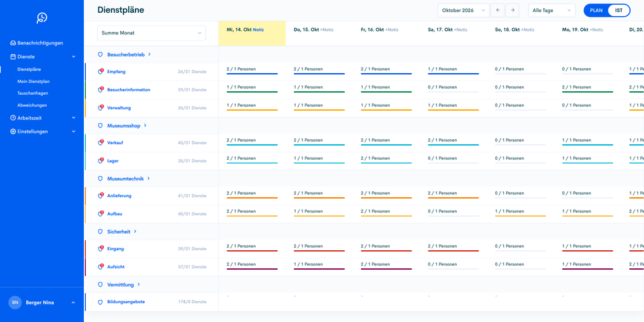Click shield icon beside Bildungsangebote
644x322 pixels.
point(100,302)
